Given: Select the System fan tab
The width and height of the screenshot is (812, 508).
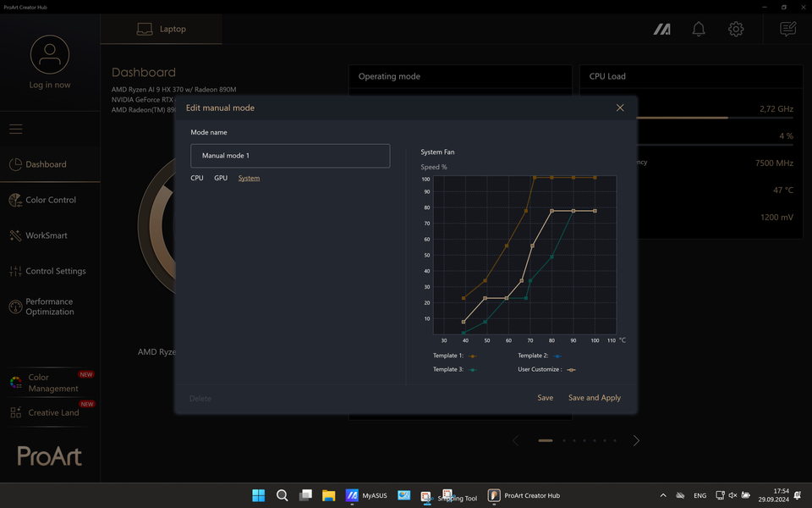Looking at the screenshot, I should pos(249,178).
